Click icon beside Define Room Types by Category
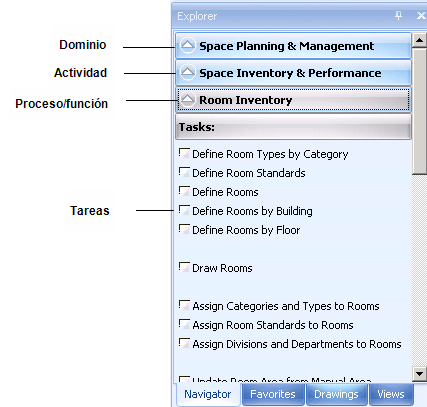 [184, 153]
